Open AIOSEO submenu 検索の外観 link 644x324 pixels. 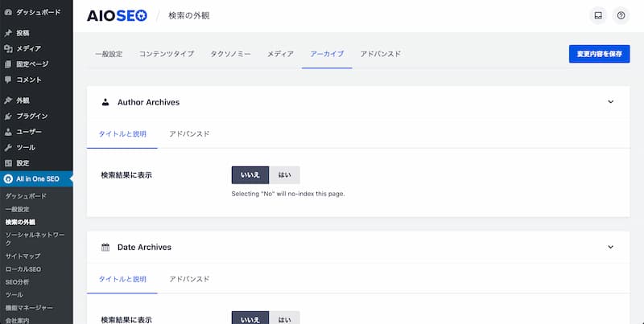point(20,222)
